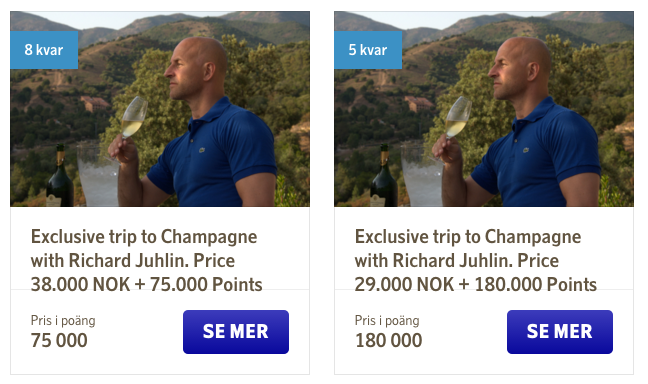Select the 75 000 points price value
The image size is (648, 384).
[x=59, y=340]
